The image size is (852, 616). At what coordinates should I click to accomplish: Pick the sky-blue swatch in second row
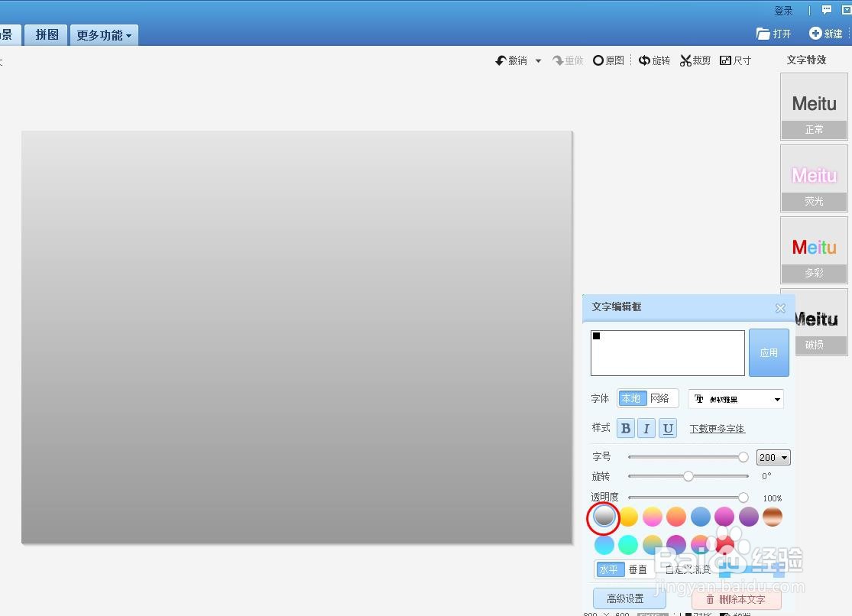(x=604, y=544)
